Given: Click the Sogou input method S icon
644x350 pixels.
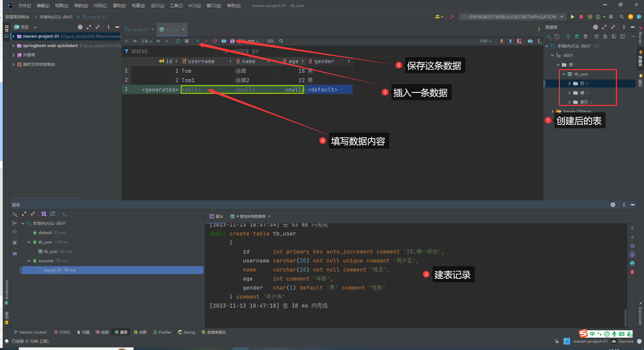Looking at the screenshot, I should pyautogui.click(x=583, y=334).
